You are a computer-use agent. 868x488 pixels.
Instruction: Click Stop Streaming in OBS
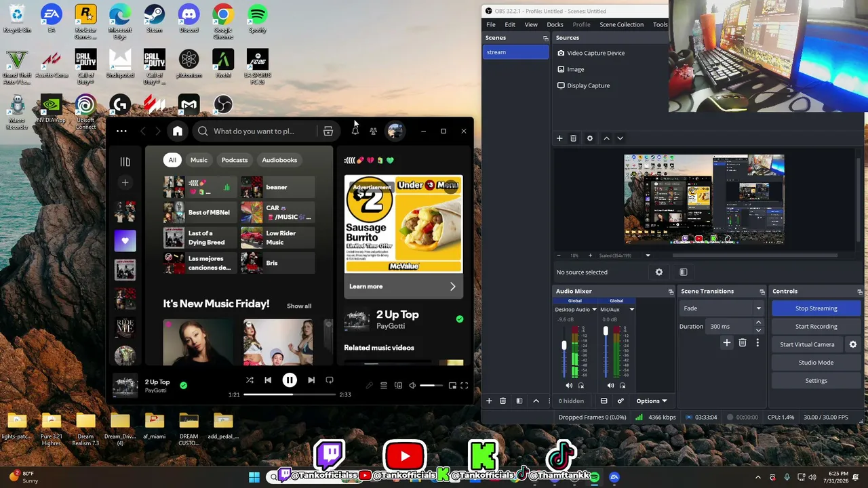pyautogui.click(x=816, y=308)
